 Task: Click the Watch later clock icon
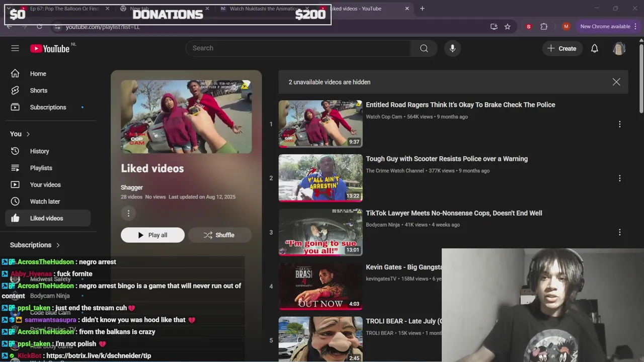(x=15, y=201)
